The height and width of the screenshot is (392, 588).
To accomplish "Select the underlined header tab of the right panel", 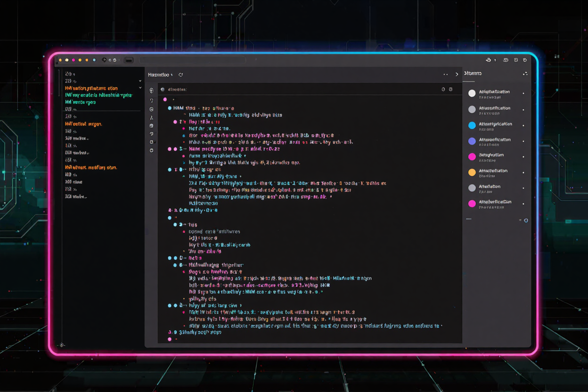I will (x=473, y=73).
